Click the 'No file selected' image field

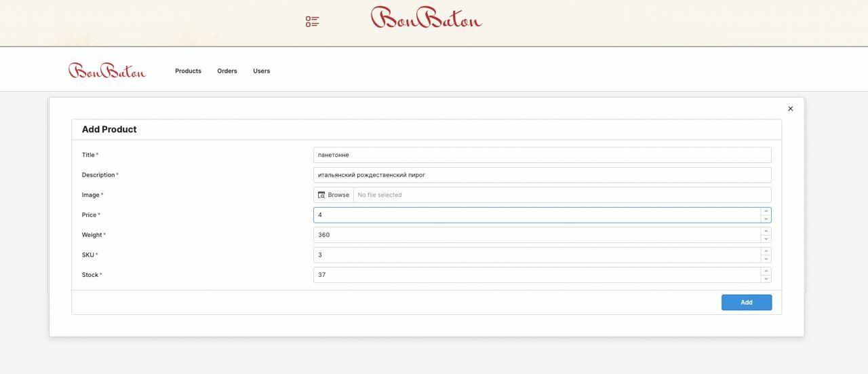tap(562, 195)
